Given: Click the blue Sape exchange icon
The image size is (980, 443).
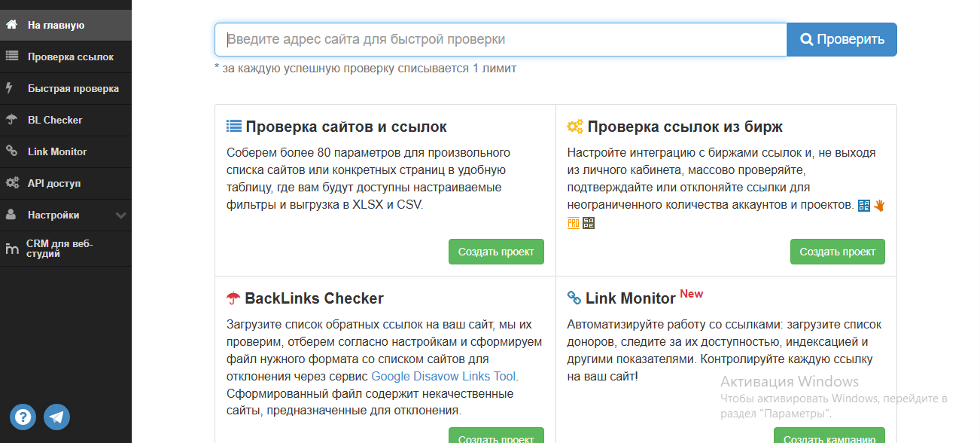Looking at the screenshot, I should (x=864, y=205).
